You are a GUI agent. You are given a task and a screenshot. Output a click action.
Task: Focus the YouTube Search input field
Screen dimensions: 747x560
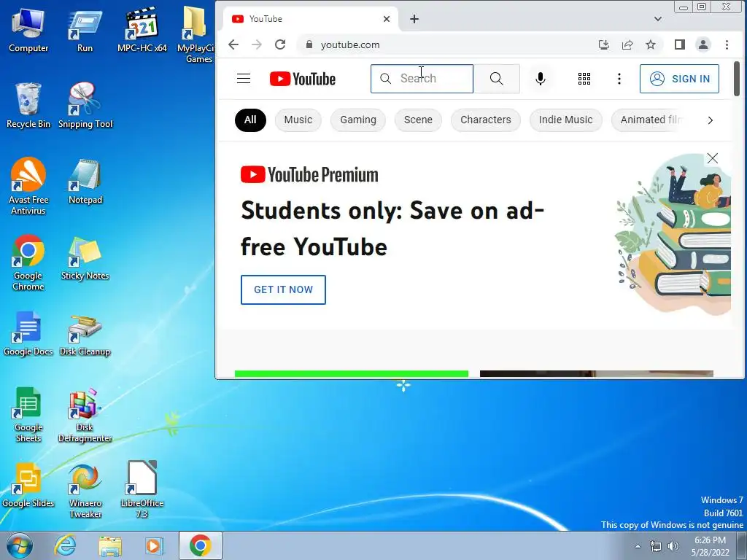point(422,79)
